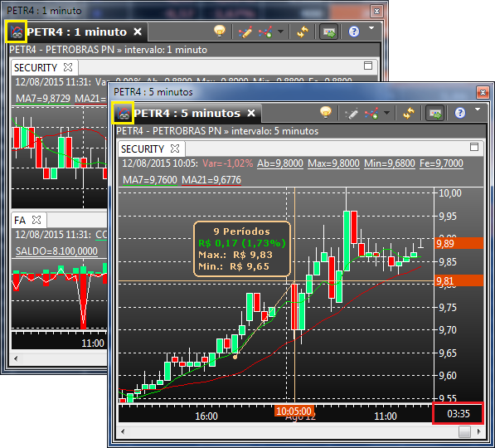Click refresh arrows icon in 5 minutos toolbar
The image size is (495, 448).
pyautogui.click(x=409, y=113)
